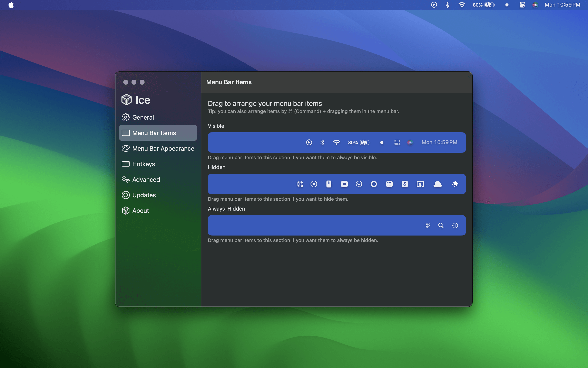Image resolution: width=588 pixels, height=368 pixels.
Task: Click the mouse icon in the Hidden row
Action: click(329, 184)
